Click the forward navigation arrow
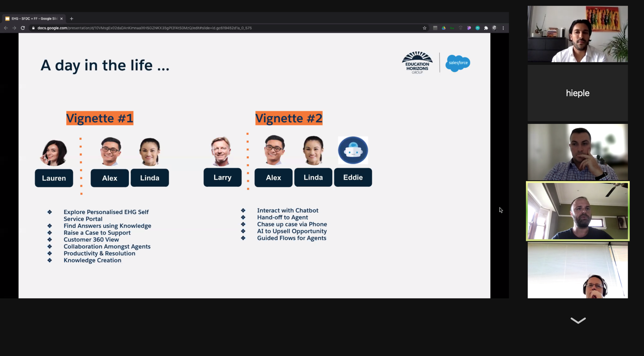 14,28
